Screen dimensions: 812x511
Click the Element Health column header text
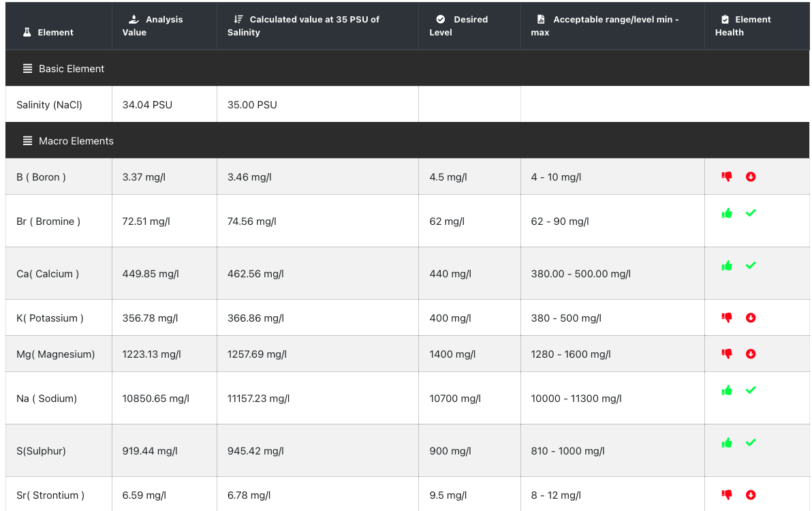pyautogui.click(x=743, y=26)
